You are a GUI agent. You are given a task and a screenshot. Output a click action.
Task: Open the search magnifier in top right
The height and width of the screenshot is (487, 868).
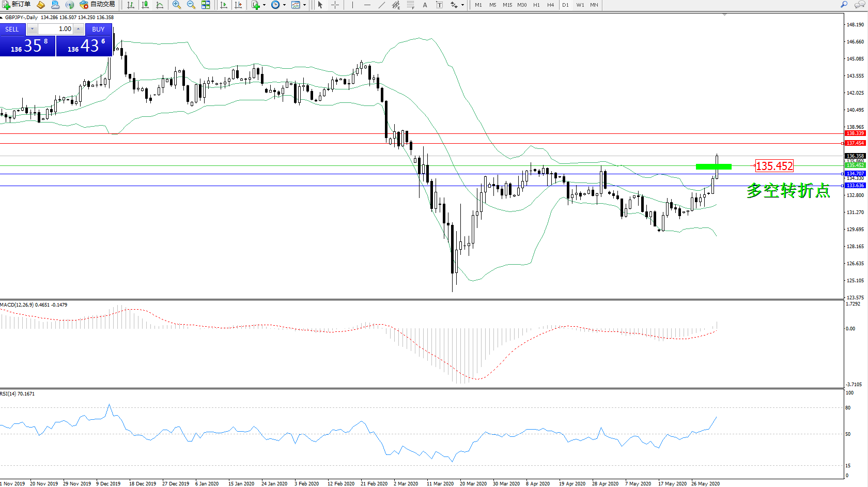click(844, 5)
